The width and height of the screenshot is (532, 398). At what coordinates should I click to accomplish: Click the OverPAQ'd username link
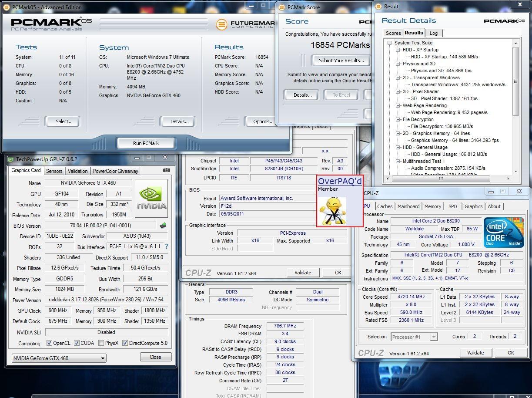click(x=340, y=181)
